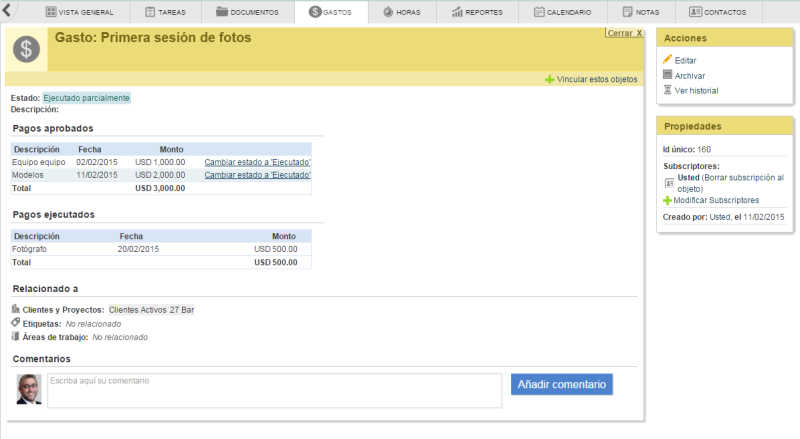The image size is (800, 439).
Task: Click green plus Vincular estos objetos
Action: pos(550,79)
